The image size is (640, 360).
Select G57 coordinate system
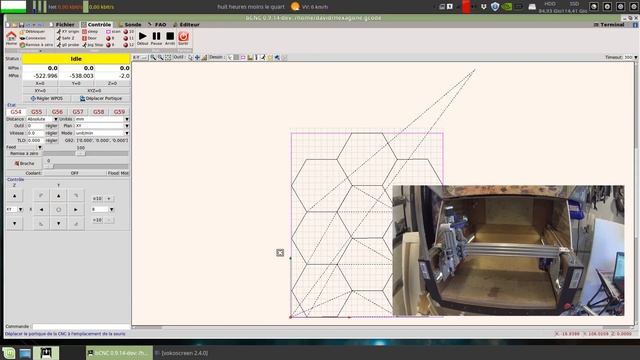pyautogui.click(x=78, y=111)
